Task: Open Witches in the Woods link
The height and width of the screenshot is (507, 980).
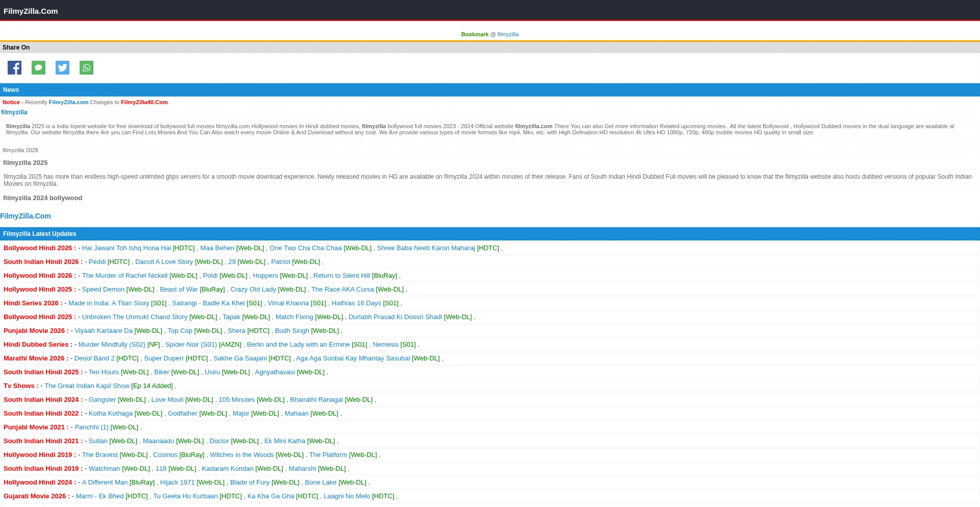Action: pos(242,455)
